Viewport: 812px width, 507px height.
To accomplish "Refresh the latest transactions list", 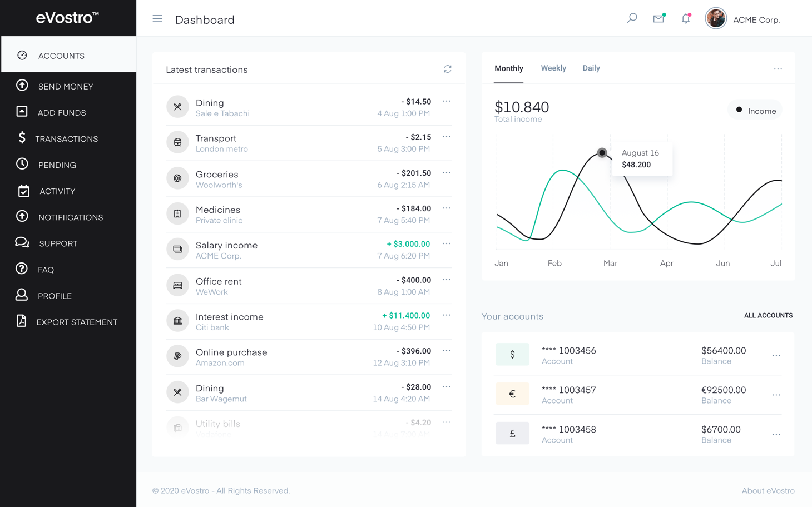I will (x=448, y=69).
